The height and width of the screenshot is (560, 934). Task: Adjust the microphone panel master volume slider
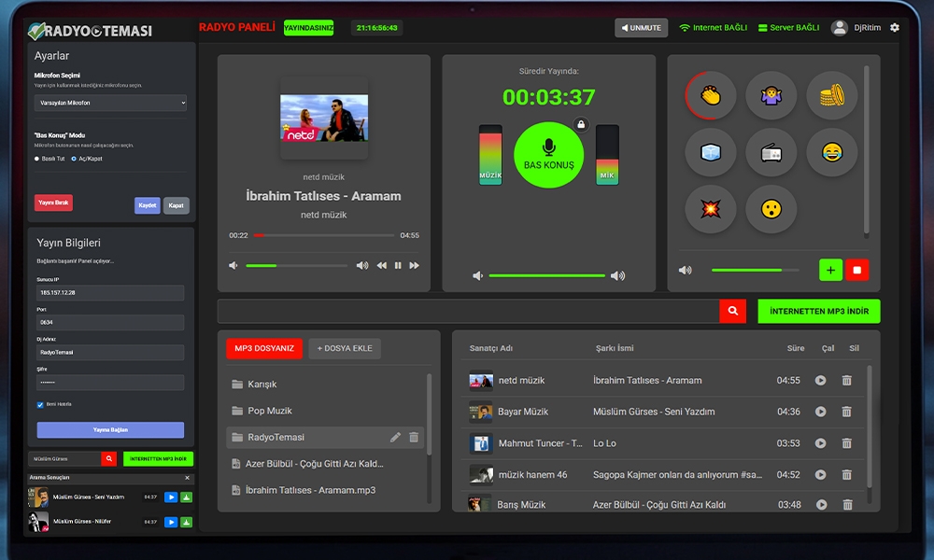coord(546,275)
